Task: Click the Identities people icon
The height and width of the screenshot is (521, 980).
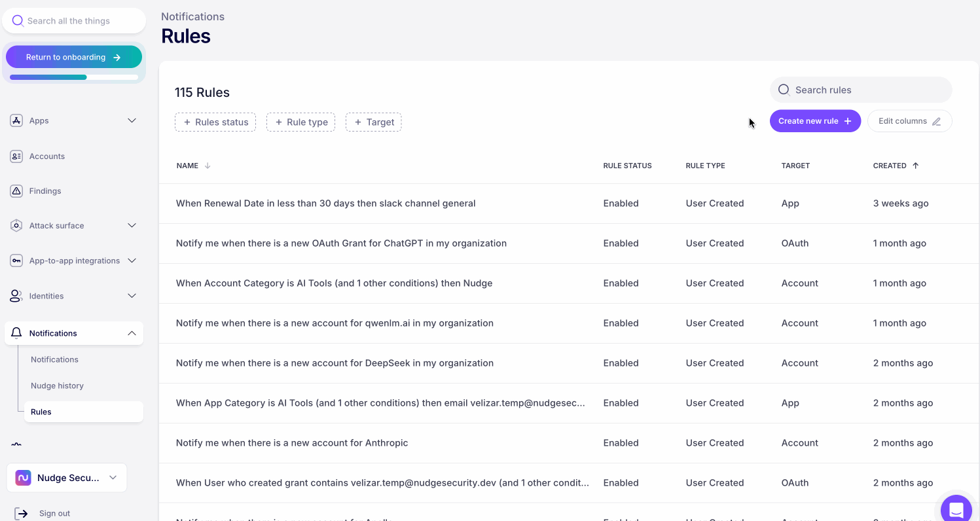Action: 16,296
